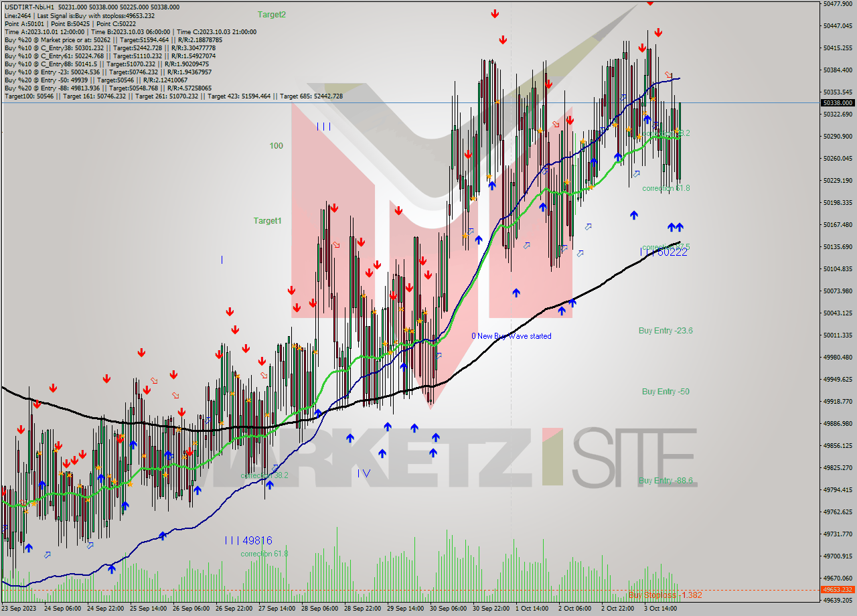The width and height of the screenshot is (857, 616).
Task: Click the 'Buy %20 @ Market price' header line
Action: 113,40
